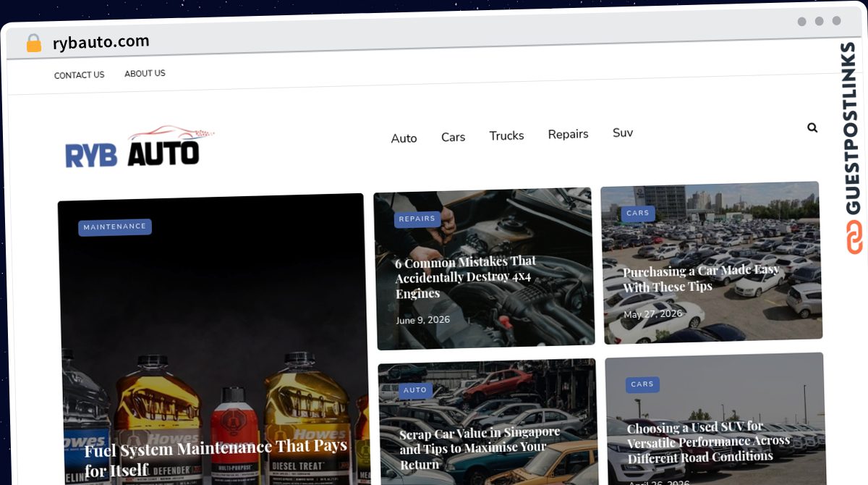This screenshot has width=868, height=485.
Task: Click the crowded car lot image of the Purchasing a Car article
Action: 712,261
